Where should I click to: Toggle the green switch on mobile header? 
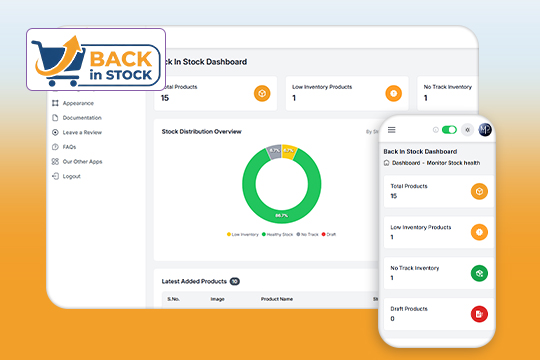point(449,130)
